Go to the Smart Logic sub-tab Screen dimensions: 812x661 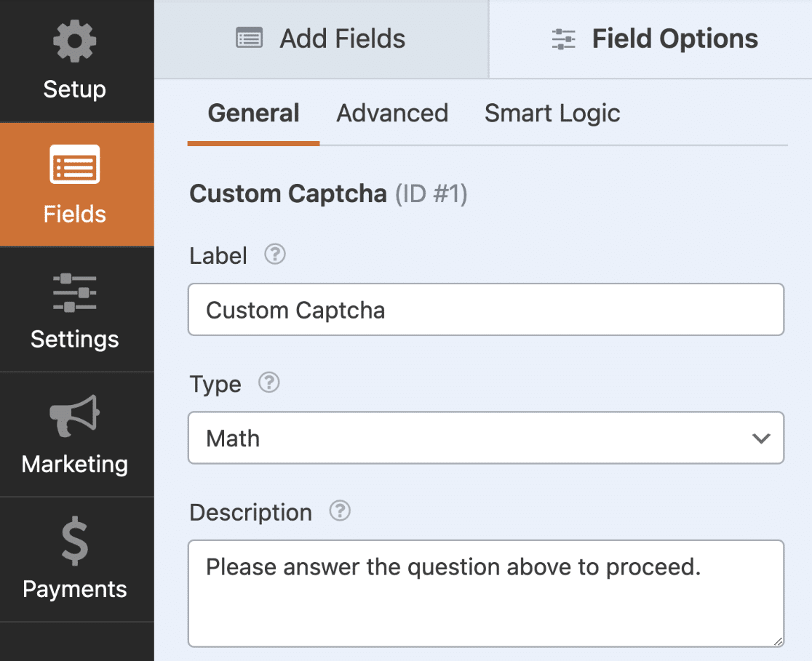click(x=552, y=113)
